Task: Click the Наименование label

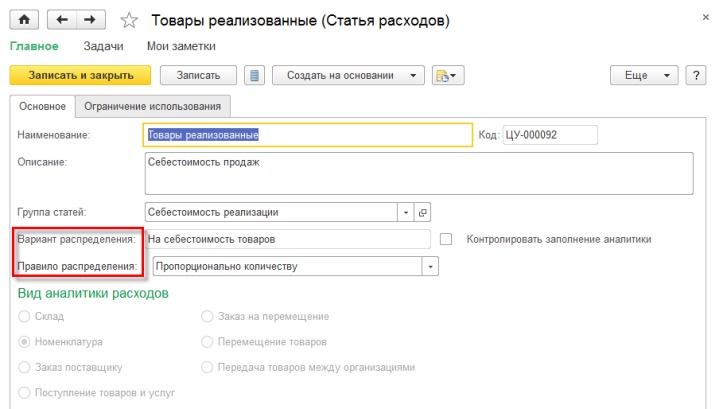Action: [54, 135]
